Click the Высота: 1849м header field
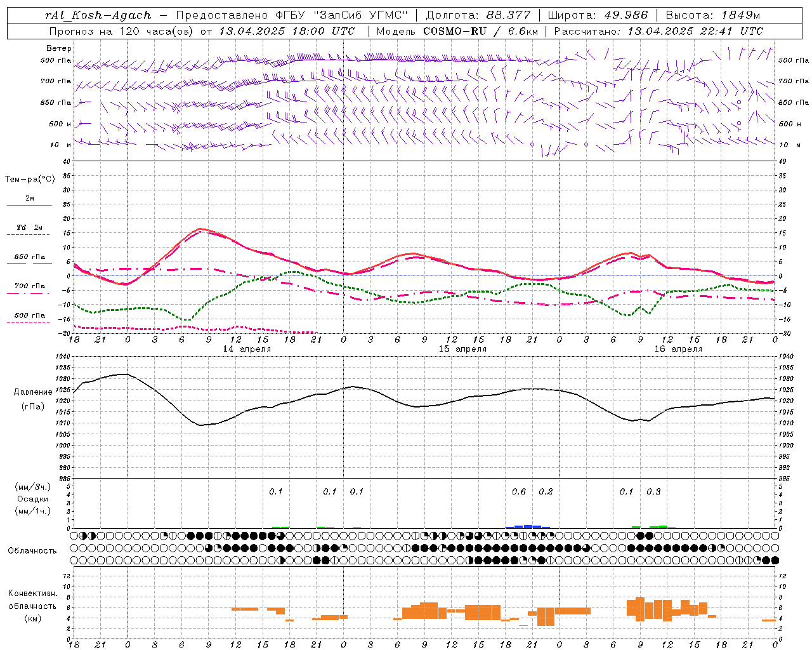The image size is (812, 650). pos(713,15)
